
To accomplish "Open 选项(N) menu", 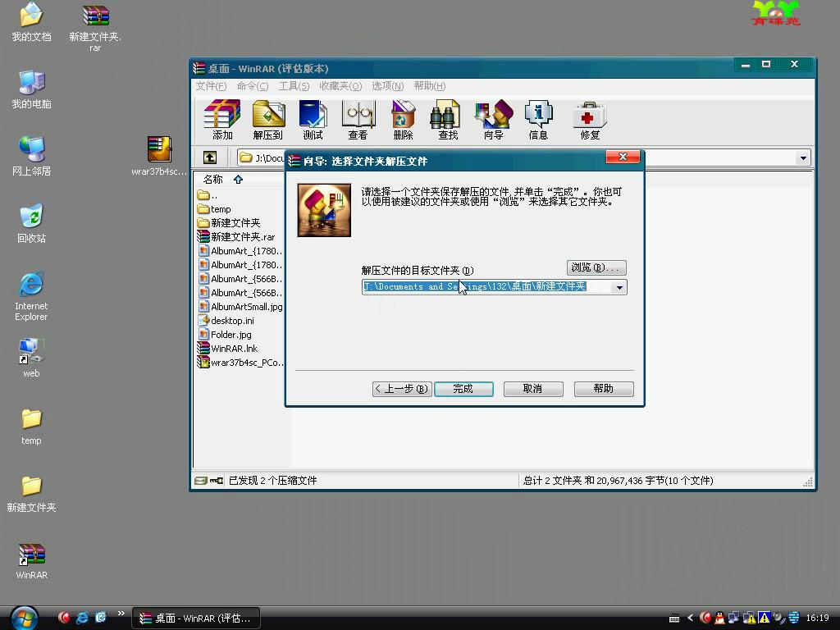I will coord(387,86).
